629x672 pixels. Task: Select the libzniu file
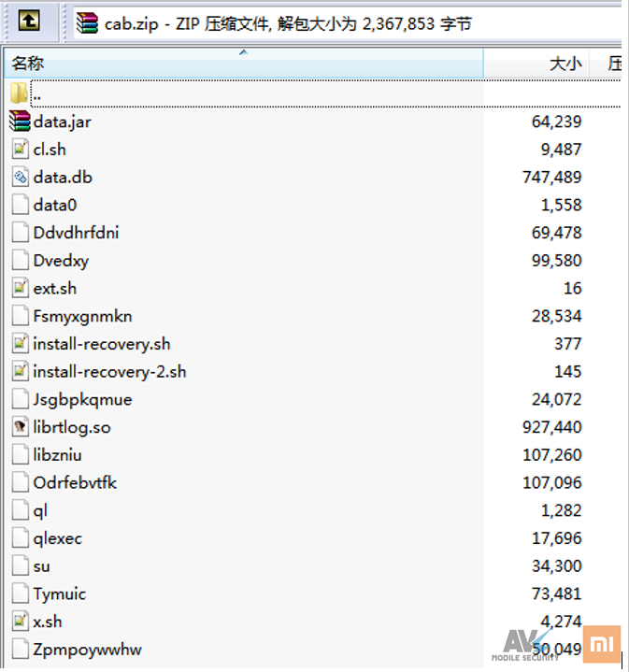pos(57,455)
